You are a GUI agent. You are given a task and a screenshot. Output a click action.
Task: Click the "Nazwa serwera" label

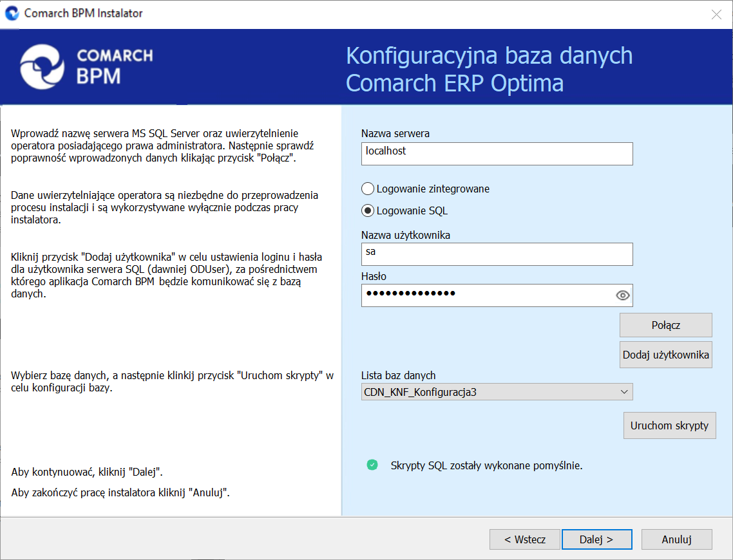pos(395,134)
